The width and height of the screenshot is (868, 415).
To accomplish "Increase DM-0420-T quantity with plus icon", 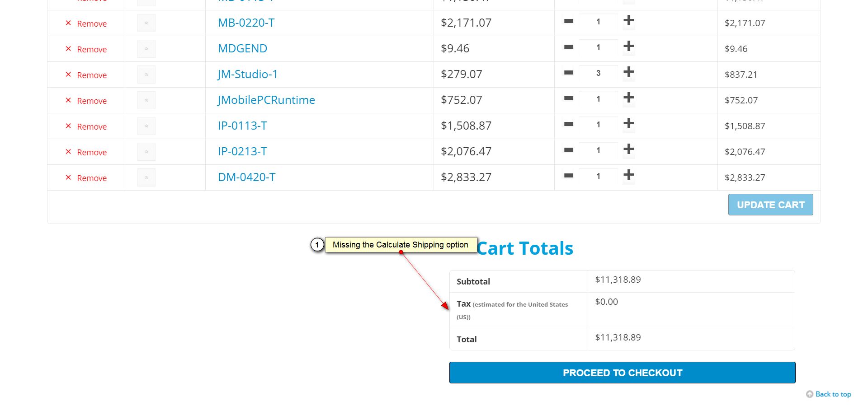I will (x=628, y=175).
